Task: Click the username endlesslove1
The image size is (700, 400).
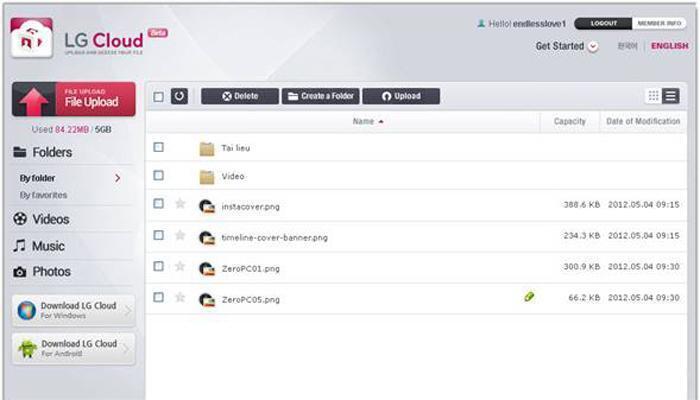Action: 539,24
